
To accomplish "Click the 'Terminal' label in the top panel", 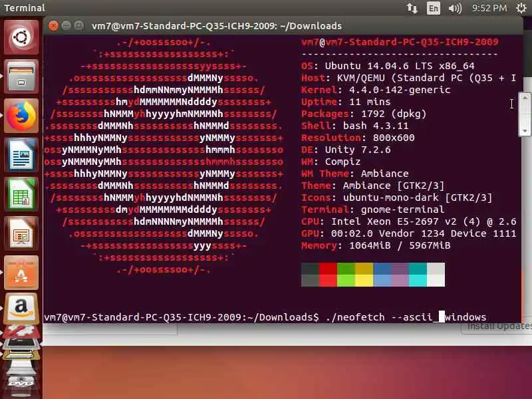I will point(25,8).
